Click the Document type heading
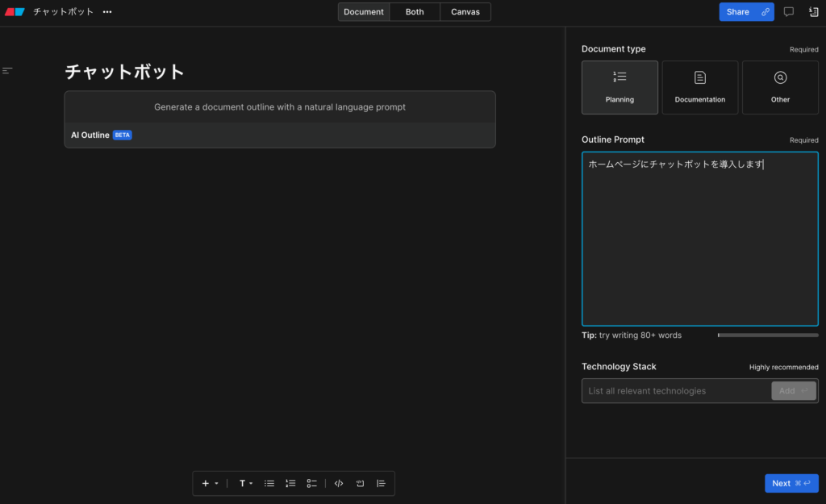The image size is (826, 504). tap(614, 49)
